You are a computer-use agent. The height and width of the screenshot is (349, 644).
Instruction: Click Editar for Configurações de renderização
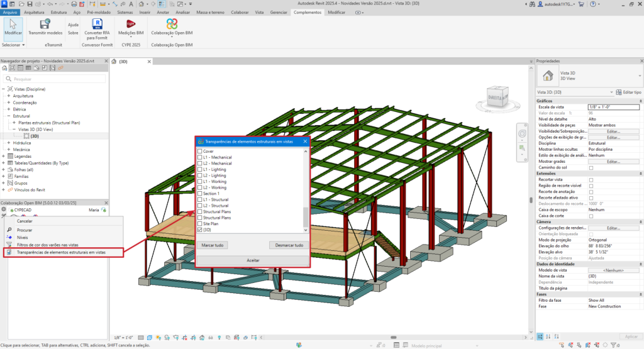[x=613, y=228]
